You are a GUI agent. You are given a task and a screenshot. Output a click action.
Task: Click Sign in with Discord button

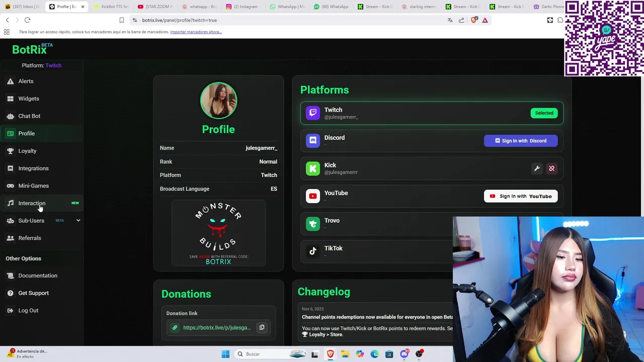tap(521, 141)
